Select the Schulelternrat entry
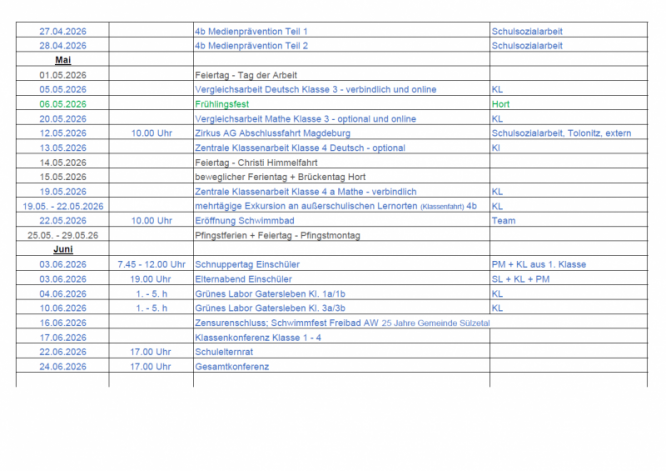666x471 pixels. pos(224,352)
